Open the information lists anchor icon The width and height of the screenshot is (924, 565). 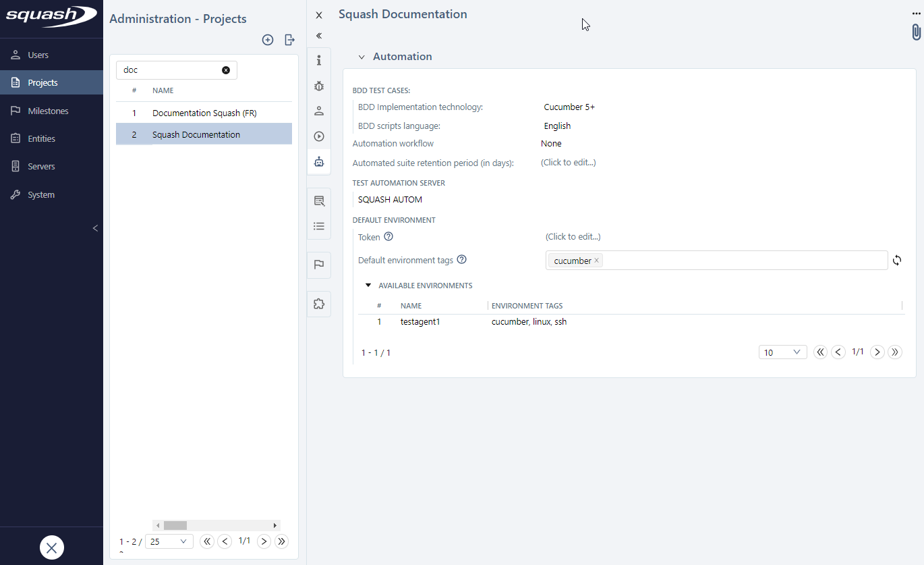[319, 226]
